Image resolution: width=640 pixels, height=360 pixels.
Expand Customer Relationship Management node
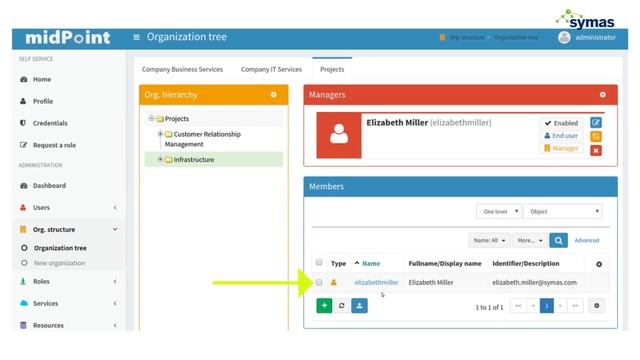click(160, 134)
